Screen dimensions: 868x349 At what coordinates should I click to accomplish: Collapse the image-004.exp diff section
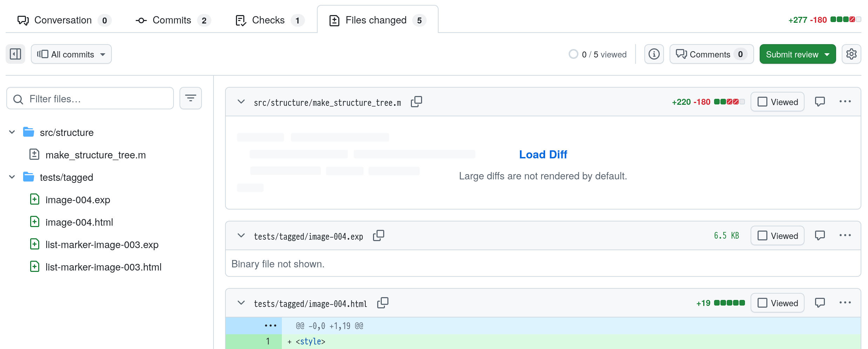[241, 235]
